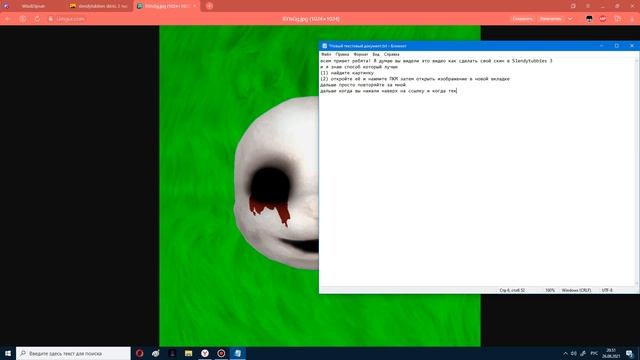Open the taskbar clock and date

coord(611,353)
